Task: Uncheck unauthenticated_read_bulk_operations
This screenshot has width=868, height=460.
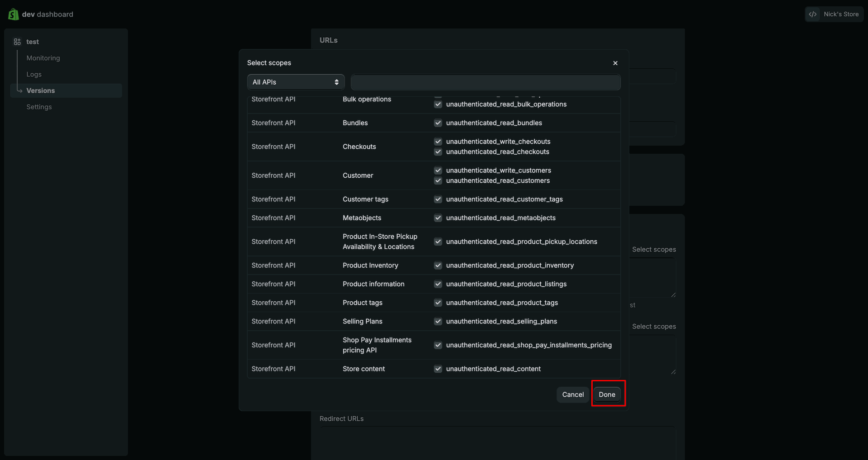Action: tap(438, 104)
